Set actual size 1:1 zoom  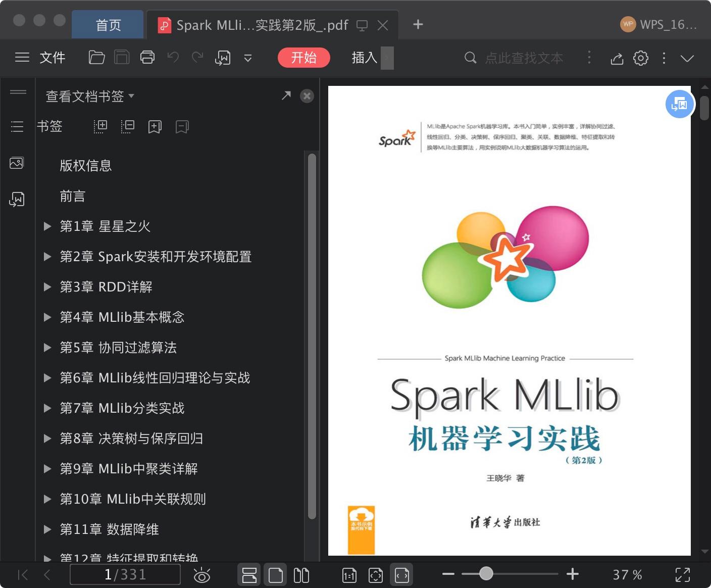point(349,575)
